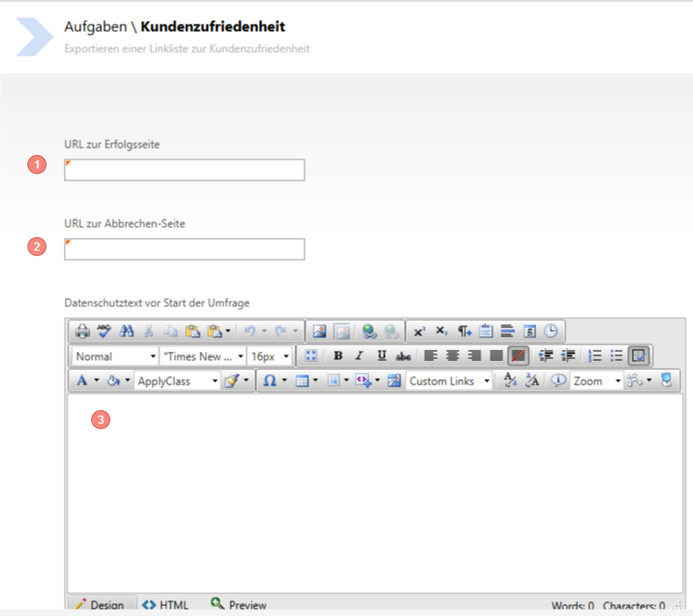Viewport: 693px width, 616px height.
Task: Insert a symbol with the Omega icon
Action: 269,381
